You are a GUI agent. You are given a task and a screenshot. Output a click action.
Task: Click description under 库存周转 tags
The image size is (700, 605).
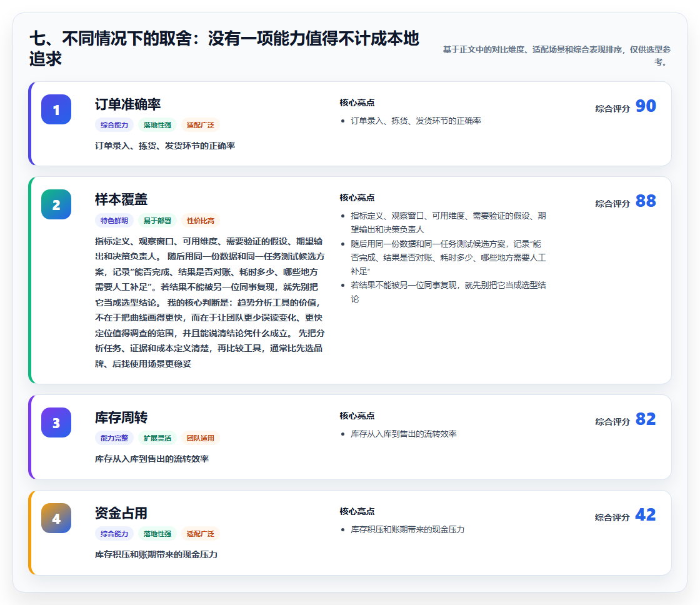pyautogui.click(x=152, y=459)
